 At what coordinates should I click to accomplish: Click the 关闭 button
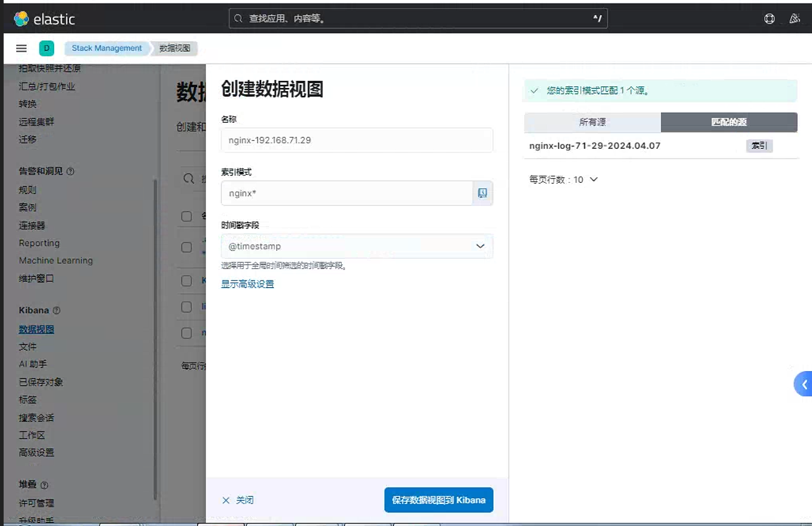[x=238, y=500]
